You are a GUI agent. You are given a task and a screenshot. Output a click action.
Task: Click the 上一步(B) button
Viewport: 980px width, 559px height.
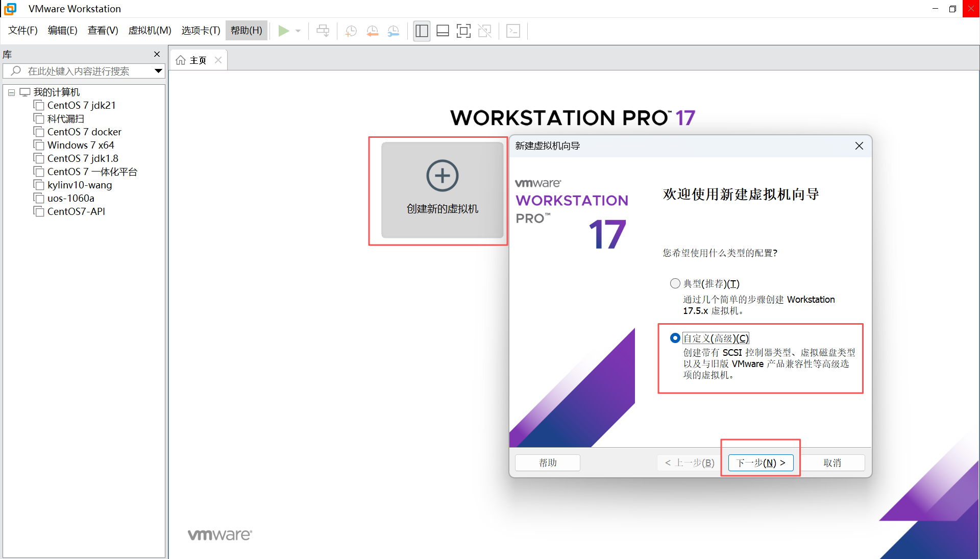689,463
